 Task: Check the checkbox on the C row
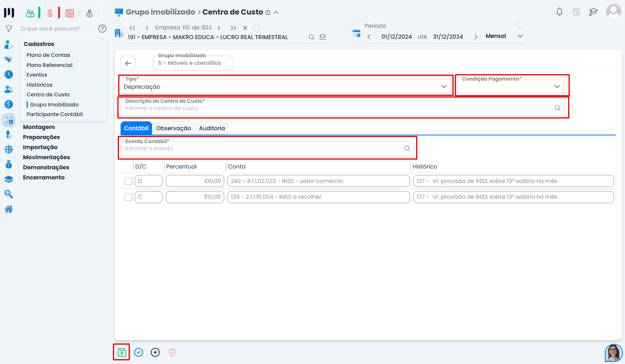click(x=128, y=197)
